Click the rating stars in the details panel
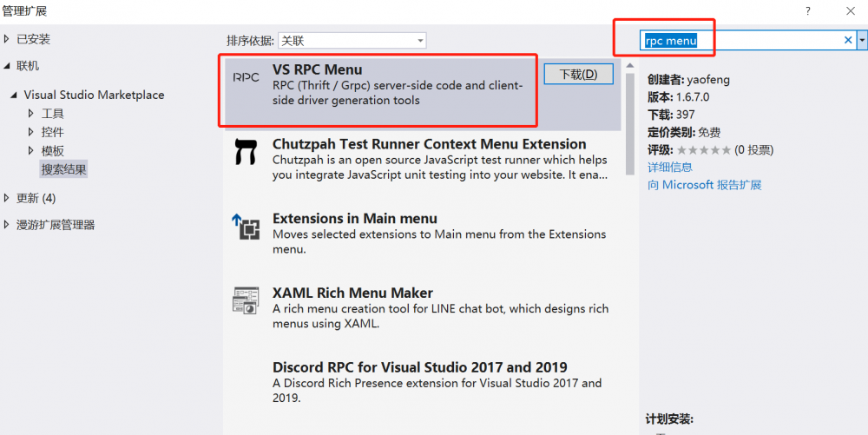The width and height of the screenshot is (868, 435). [x=704, y=150]
